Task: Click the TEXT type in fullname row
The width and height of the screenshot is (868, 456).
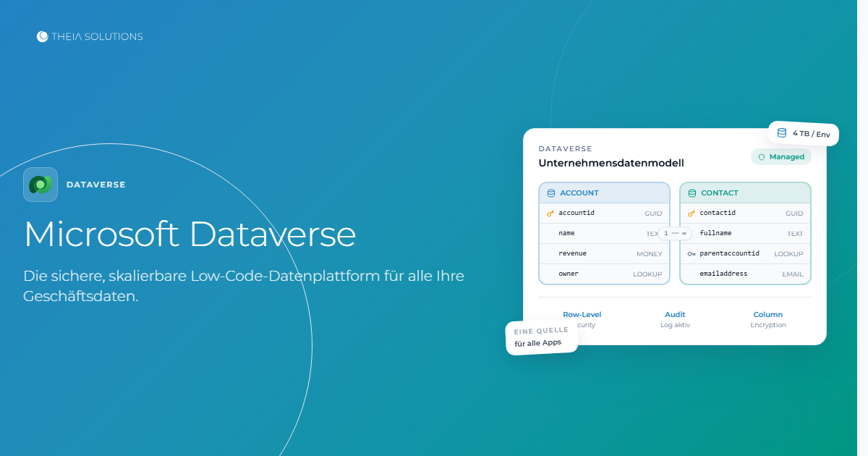Action: tap(795, 234)
